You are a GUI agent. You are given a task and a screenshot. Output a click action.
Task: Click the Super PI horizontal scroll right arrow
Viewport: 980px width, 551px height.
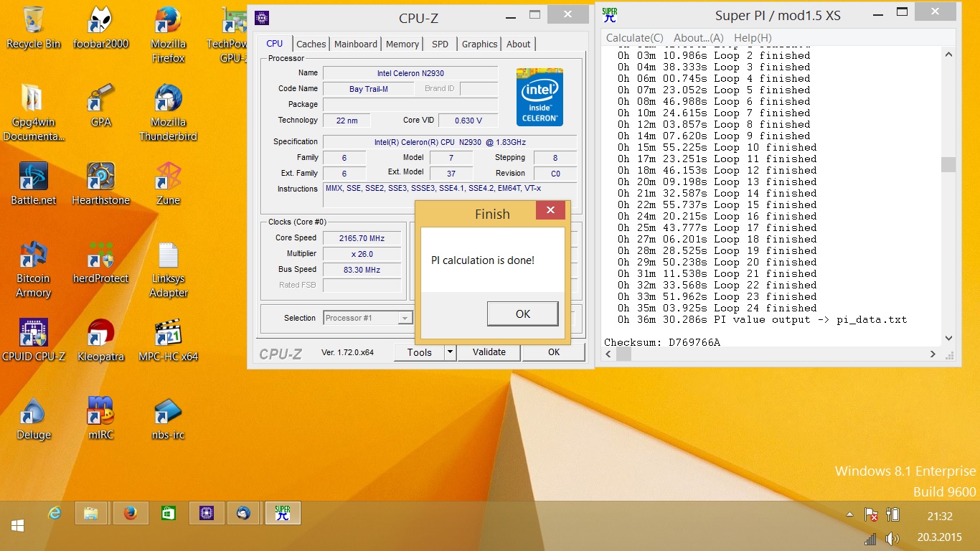933,354
